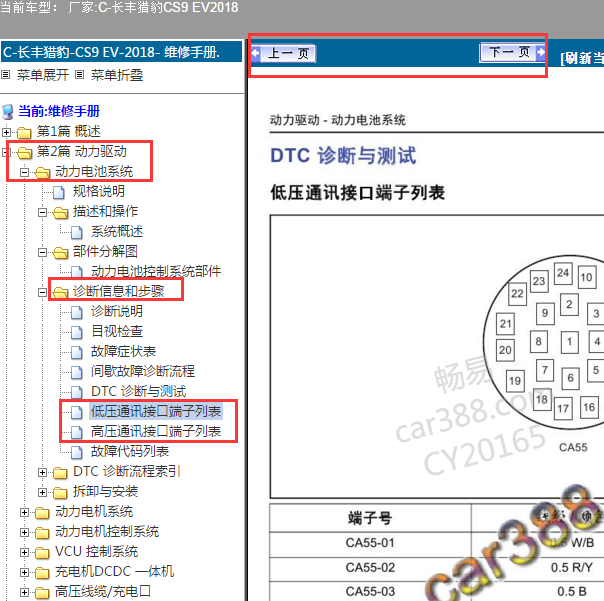Click document icon beside 低压通讯接口端子列表
Image resolution: width=604 pixels, height=601 pixels.
pyautogui.click(x=77, y=413)
